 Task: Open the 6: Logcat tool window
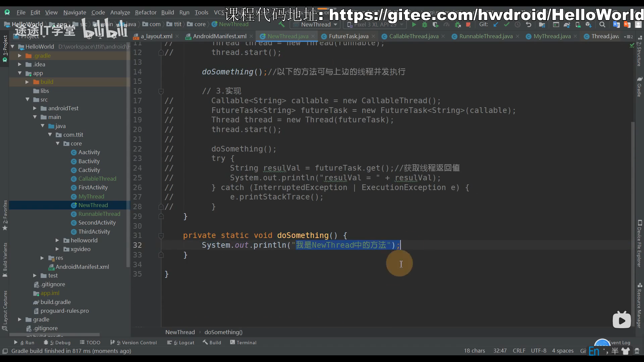tap(181, 343)
